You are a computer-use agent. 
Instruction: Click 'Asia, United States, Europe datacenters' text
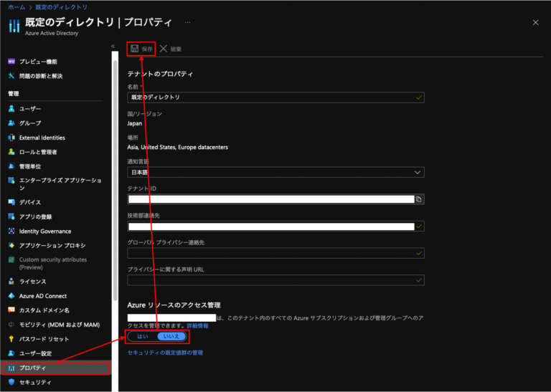point(177,148)
